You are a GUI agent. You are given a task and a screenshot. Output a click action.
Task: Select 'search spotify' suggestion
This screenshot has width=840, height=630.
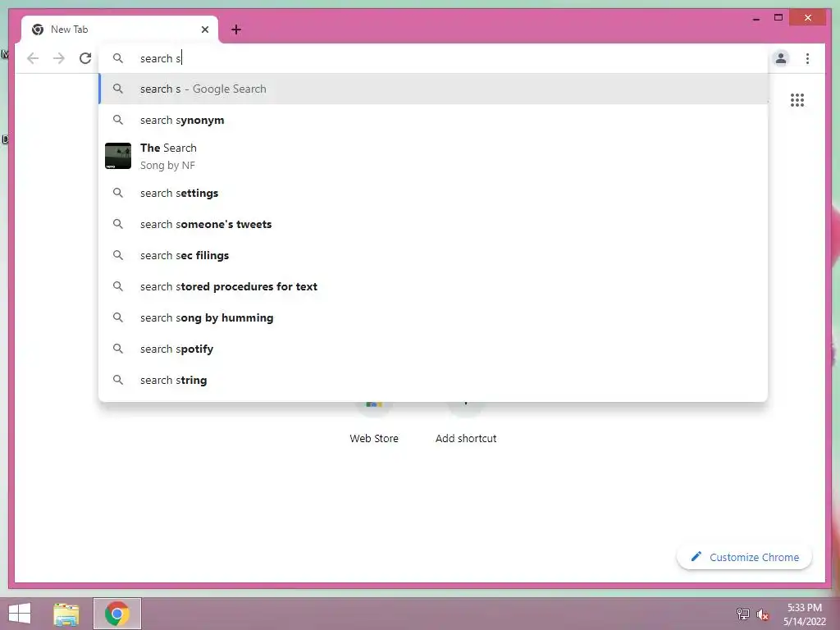point(433,349)
